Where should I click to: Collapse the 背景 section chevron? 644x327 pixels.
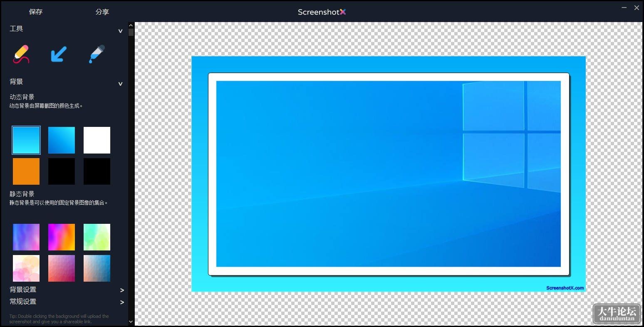pos(120,84)
